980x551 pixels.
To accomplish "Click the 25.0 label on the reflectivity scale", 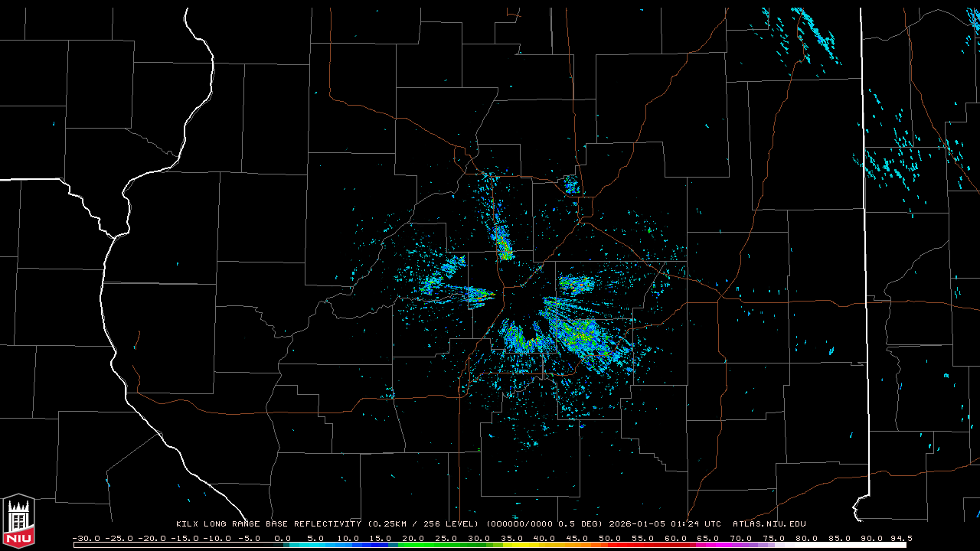I will point(446,538).
